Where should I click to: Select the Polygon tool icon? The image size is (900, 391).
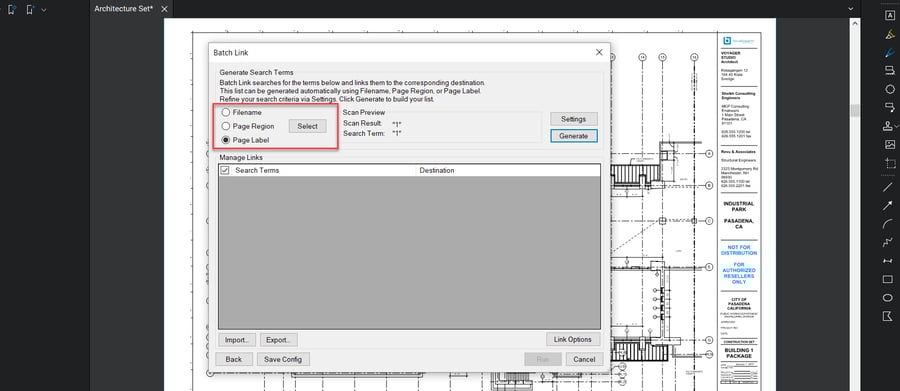click(888, 316)
